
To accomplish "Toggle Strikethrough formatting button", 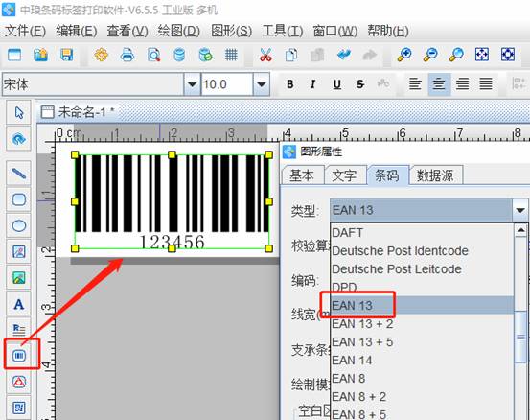I will (x=360, y=83).
